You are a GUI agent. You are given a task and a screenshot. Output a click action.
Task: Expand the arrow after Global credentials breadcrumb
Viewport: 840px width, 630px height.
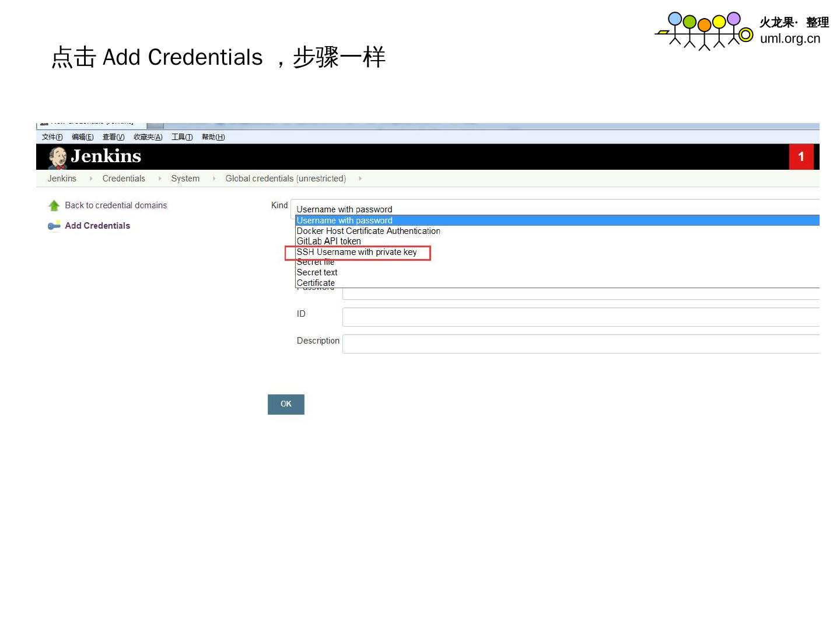coord(360,178)
